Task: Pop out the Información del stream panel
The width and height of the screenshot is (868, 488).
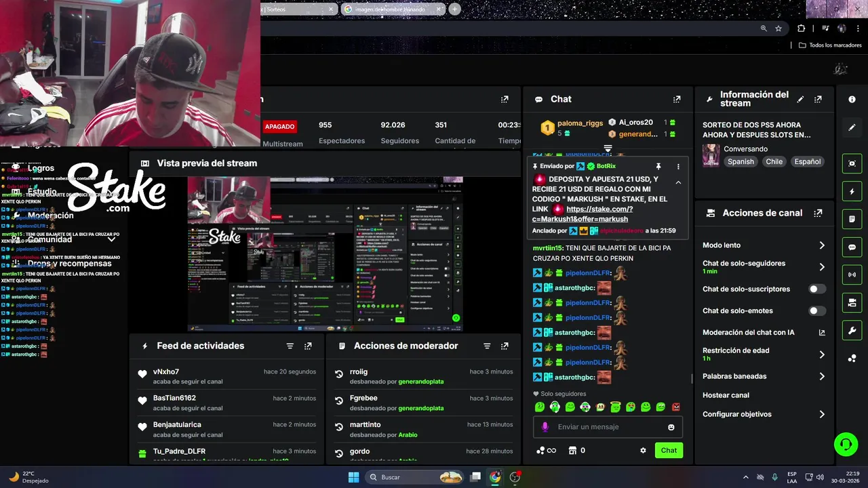Action: click(x=818, y=99)
